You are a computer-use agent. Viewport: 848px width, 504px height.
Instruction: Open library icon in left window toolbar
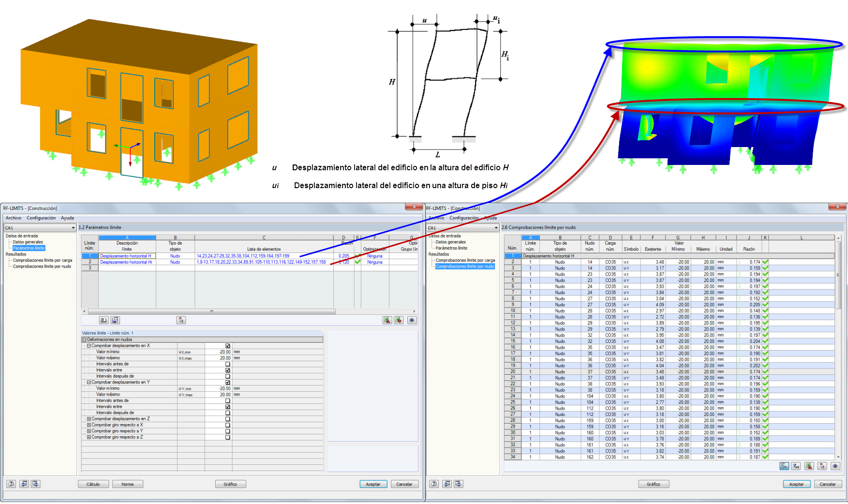104,320
